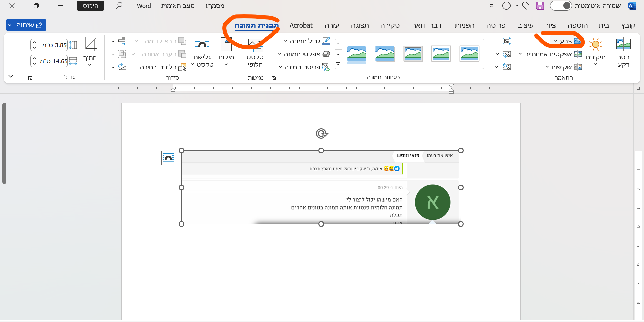The image size is (644, 322).
Task: Click the Search magnifier icon
Action: tap(119, 6)
